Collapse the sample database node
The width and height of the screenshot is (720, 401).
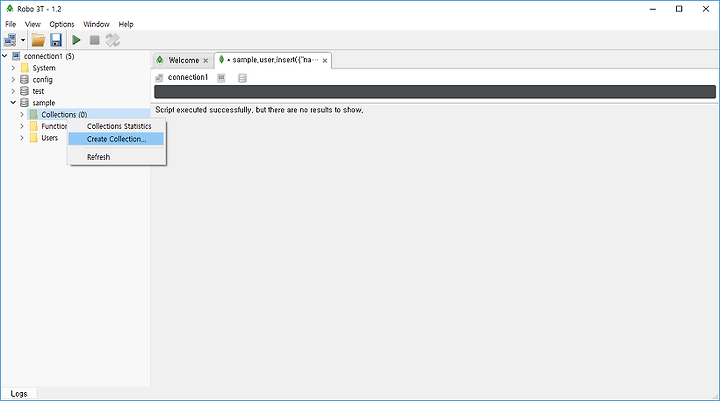tap(13, 103)
